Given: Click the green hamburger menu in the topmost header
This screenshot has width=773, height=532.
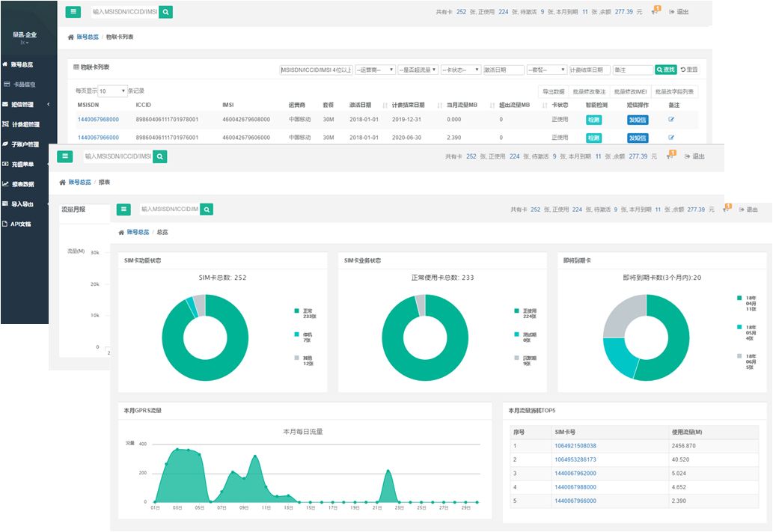Looking at the screenshot, I should pyautogui.click(x=73, y=12).
